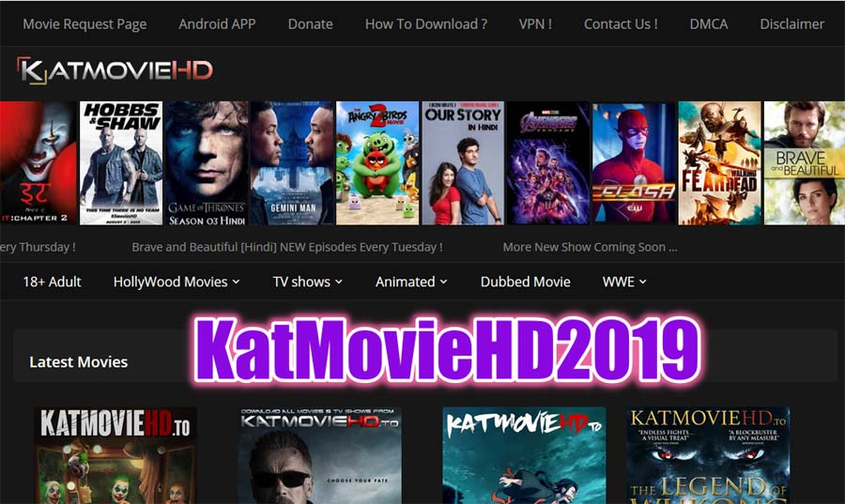Open the Movie Request Page link

point(84,24)
